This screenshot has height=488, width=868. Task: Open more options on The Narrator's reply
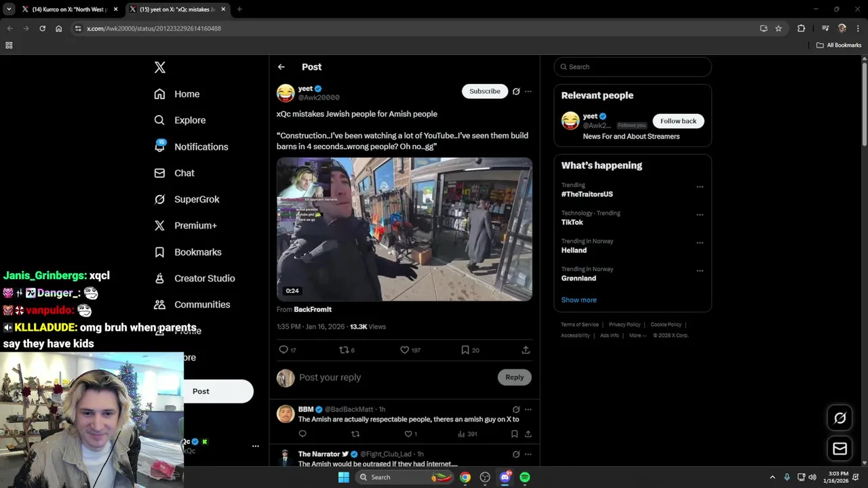coord(528,454)
